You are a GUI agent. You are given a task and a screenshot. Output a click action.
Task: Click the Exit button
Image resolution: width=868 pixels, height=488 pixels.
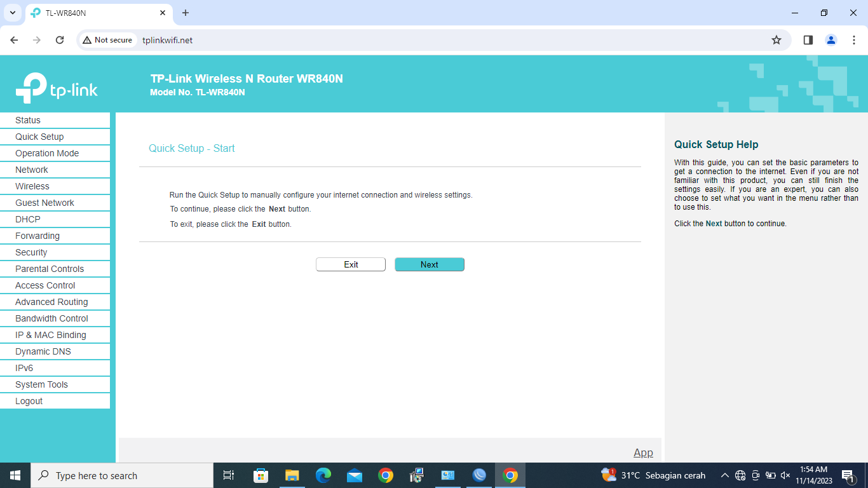point(351,264)
